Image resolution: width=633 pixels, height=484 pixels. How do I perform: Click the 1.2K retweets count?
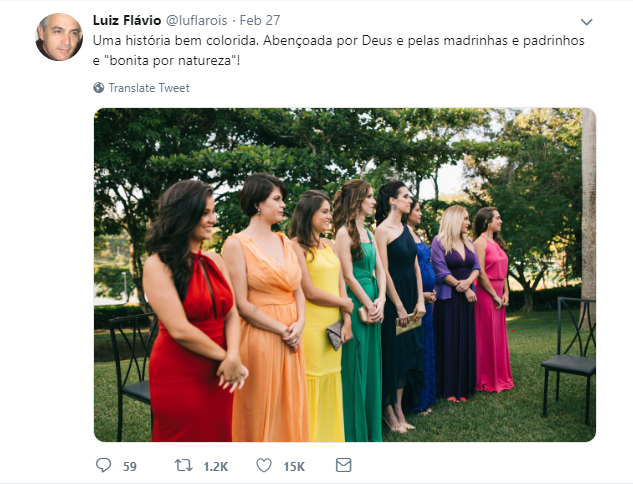216,466
